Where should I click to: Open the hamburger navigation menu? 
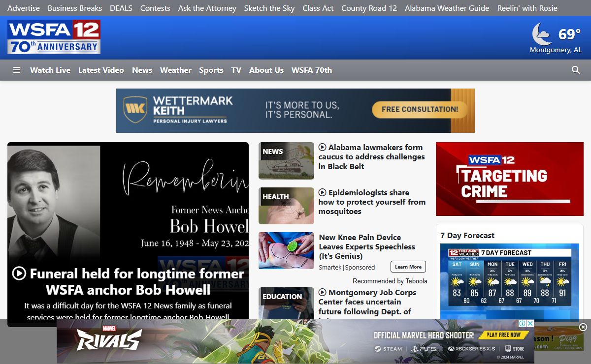click(17, 70)
